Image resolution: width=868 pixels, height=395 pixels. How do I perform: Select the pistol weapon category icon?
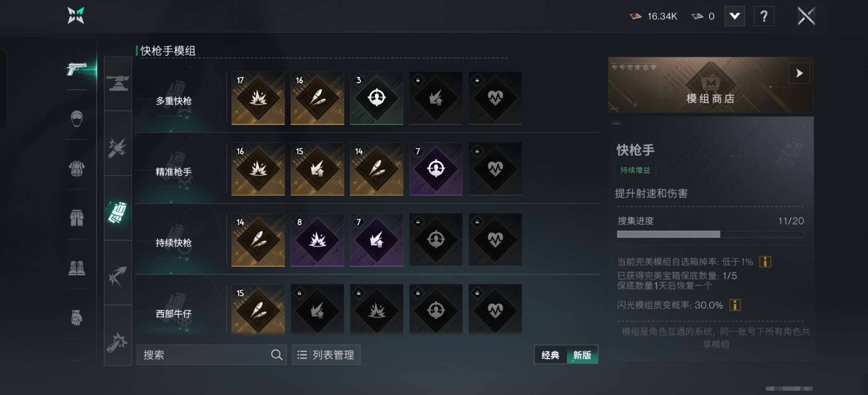[x=76, y=69]
